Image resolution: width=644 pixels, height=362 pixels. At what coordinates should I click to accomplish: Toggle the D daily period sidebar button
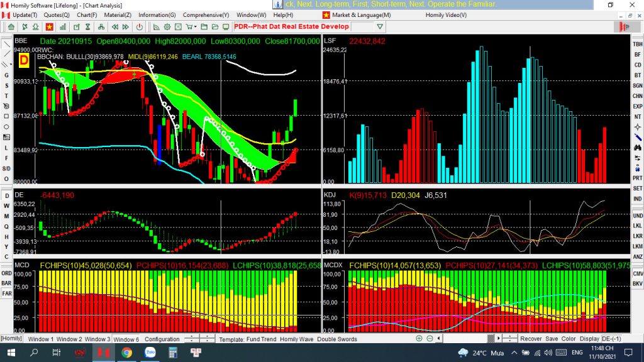(x=6, y=195)
